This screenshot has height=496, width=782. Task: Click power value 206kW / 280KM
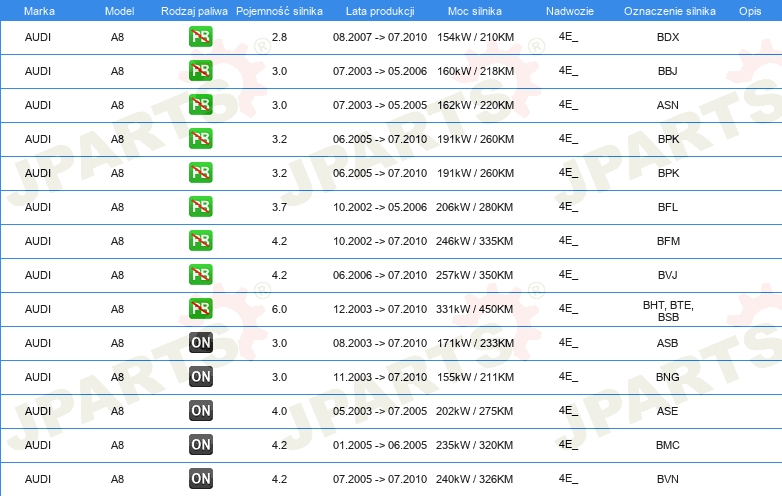click(x=474, y=207)
